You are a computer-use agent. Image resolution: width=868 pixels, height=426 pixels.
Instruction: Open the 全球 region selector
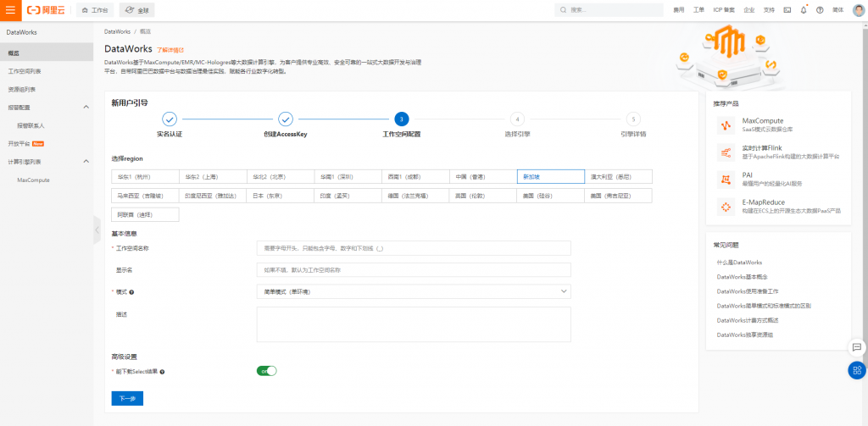tap(136, 10)
